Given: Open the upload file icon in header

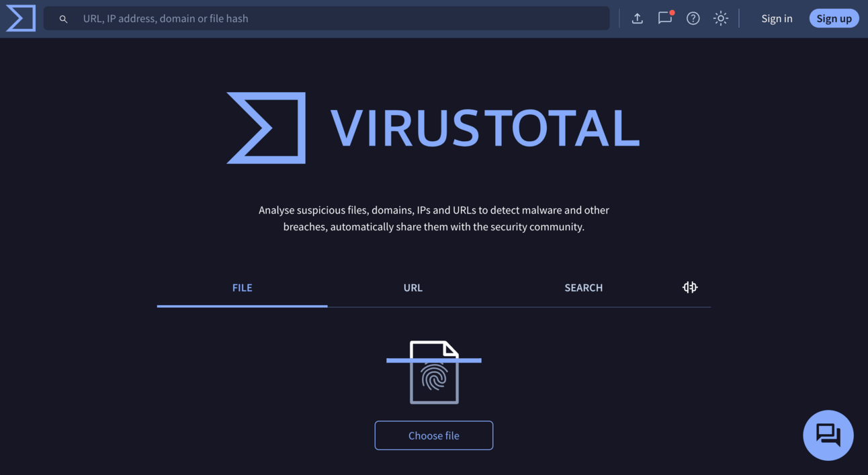Looking at the screenshot, I should (638, 18).
